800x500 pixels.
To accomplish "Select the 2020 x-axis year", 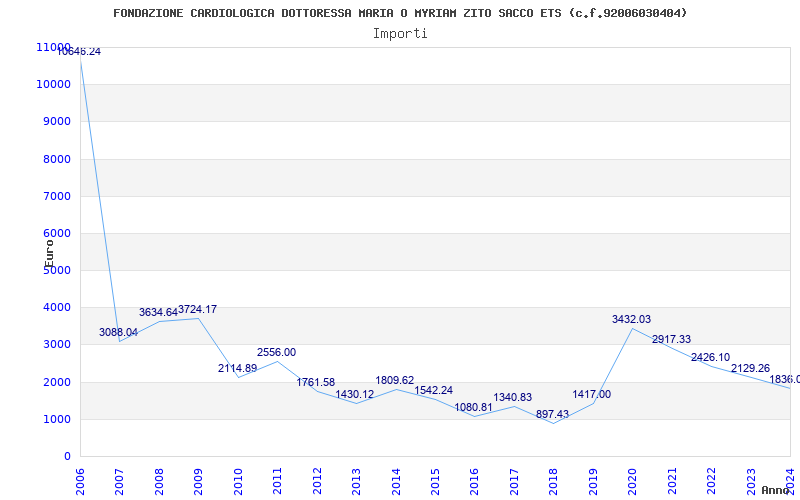I will coord(632,480).
